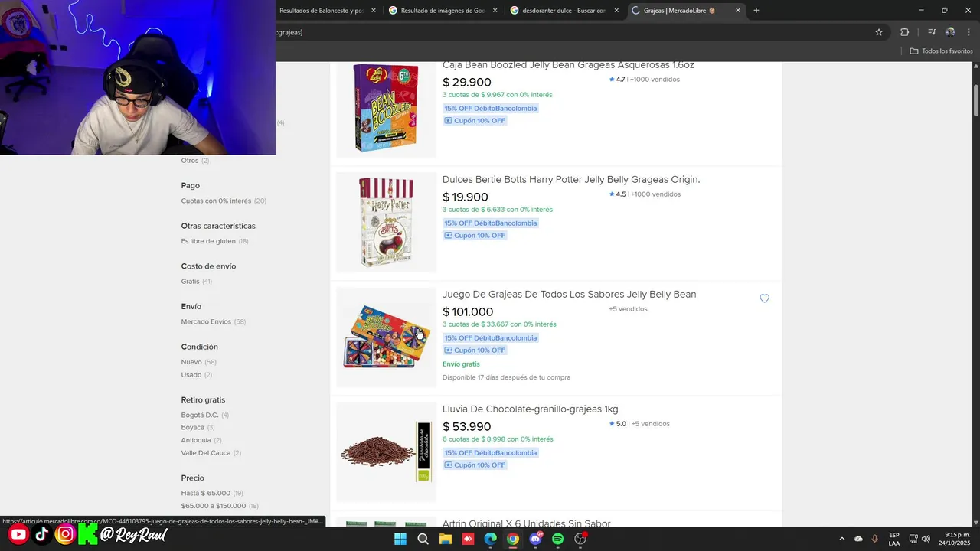Close the desdoranter dulce search tab
Viewport: 980px width, 551px height.
pyautogui.click(x=616, y=11)
